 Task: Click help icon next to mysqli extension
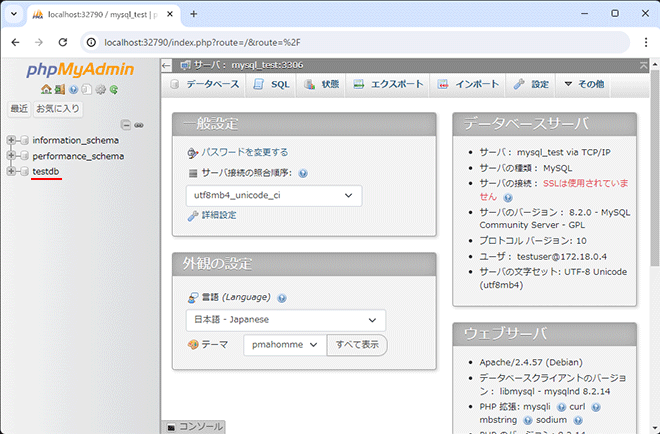point(561,407)
